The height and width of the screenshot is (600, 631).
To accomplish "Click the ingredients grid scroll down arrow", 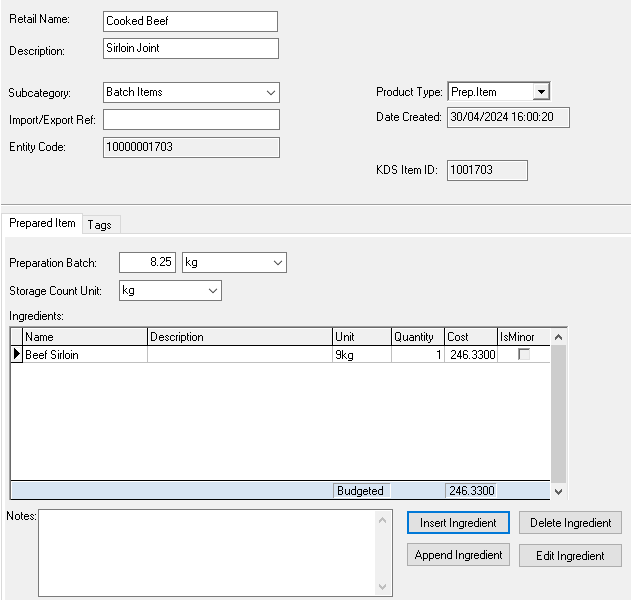I will pyautogui.click(x=558, y=491).
